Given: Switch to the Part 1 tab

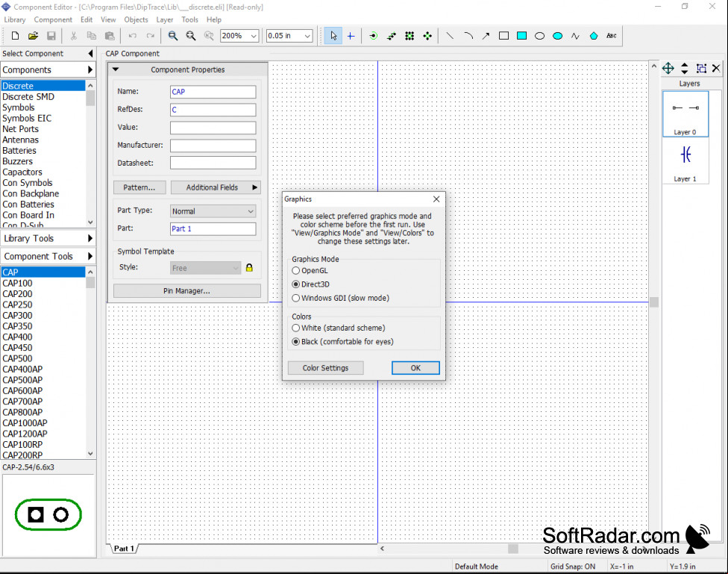Looking at the screenshot, I should (124, 549).
